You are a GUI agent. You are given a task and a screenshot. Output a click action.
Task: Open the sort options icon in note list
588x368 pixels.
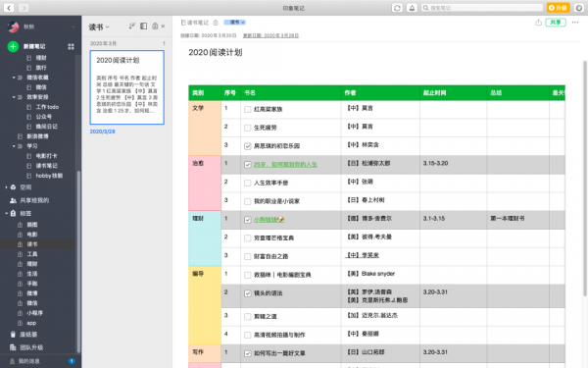[131, 26]
